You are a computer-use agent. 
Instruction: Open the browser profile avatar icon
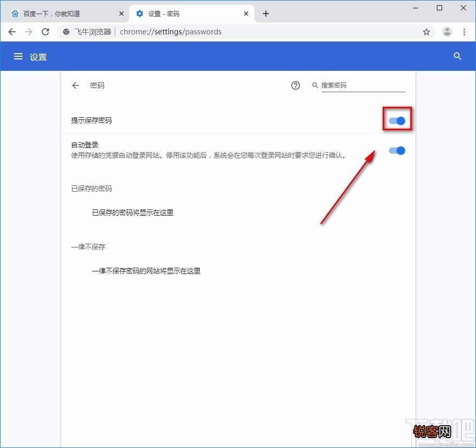point(447,32)
